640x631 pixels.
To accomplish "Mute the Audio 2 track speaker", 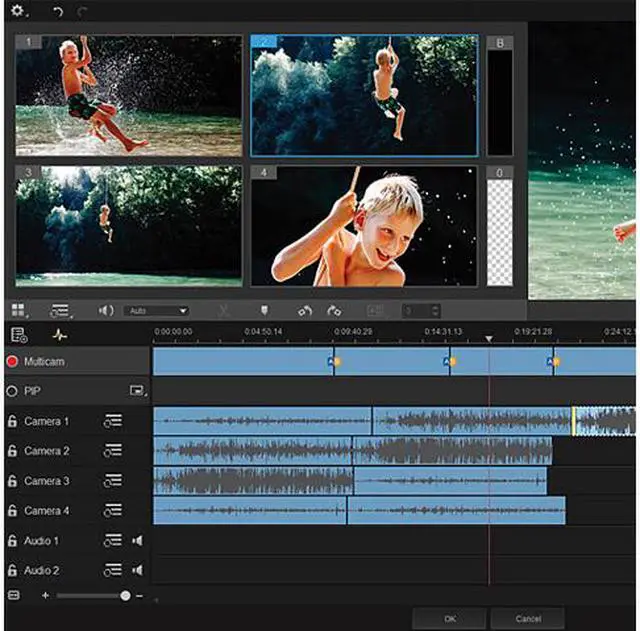I will [x=138, y=570].
